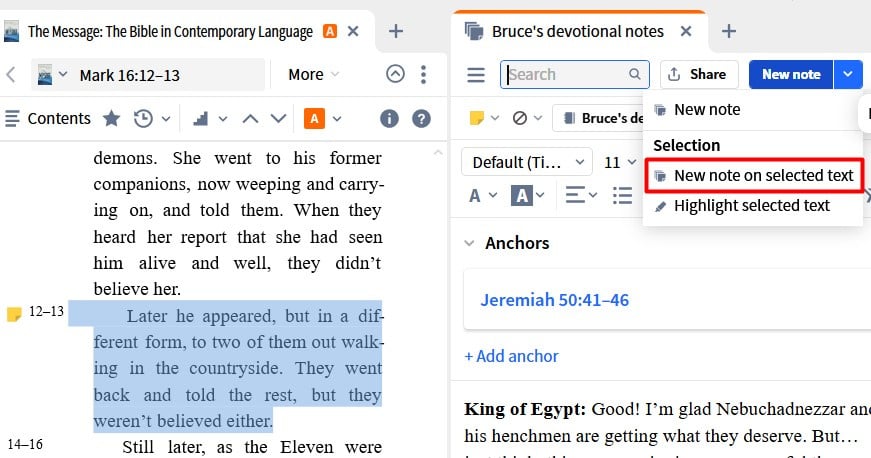Go back with the left chevron arrow
This screenshot has height=458, width=871.
[x=11, y=74]
